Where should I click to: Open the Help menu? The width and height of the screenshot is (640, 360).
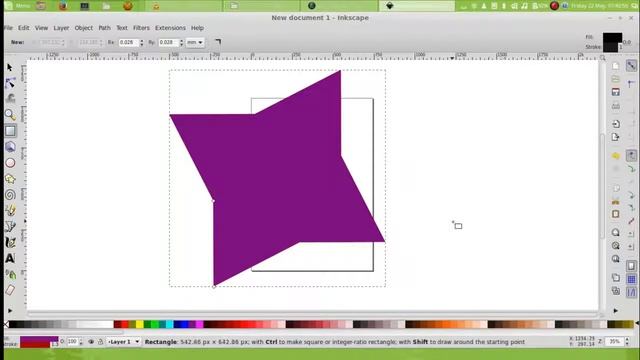[198, 28]
